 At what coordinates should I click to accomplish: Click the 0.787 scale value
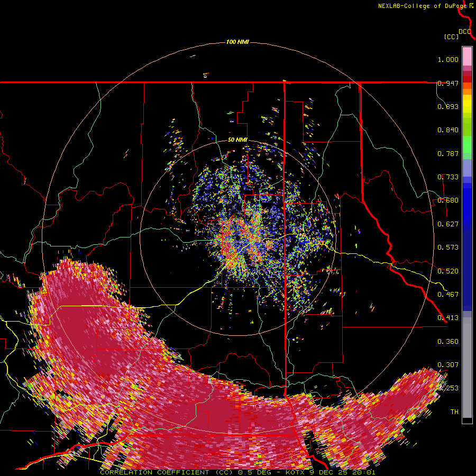[x=448, y=153]
